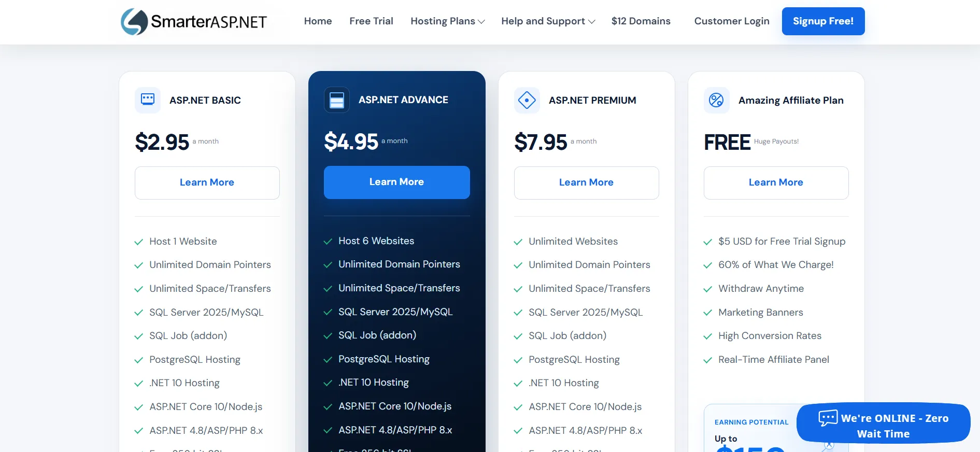Learn More about ASP.NET ADVANCE plan
The width and height of the screenshot is (980, 452).
pyautogui.click(x=397, y=182)
